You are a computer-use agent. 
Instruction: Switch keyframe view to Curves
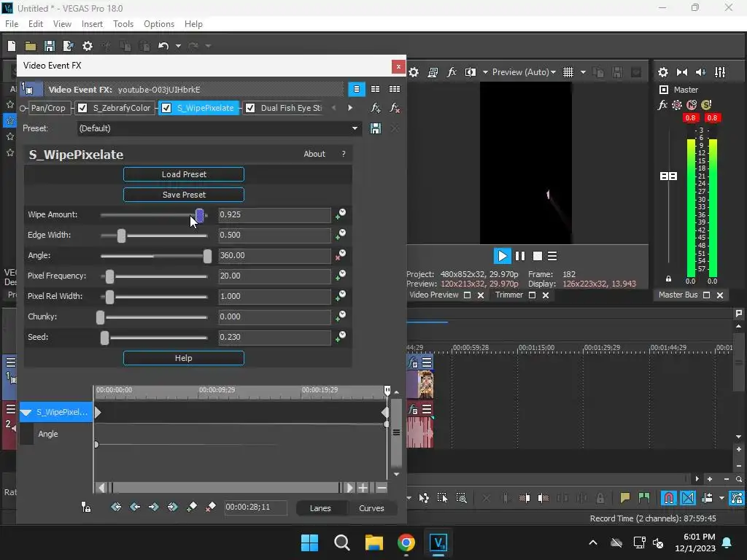pyautogui.click(x=371, y=508)
